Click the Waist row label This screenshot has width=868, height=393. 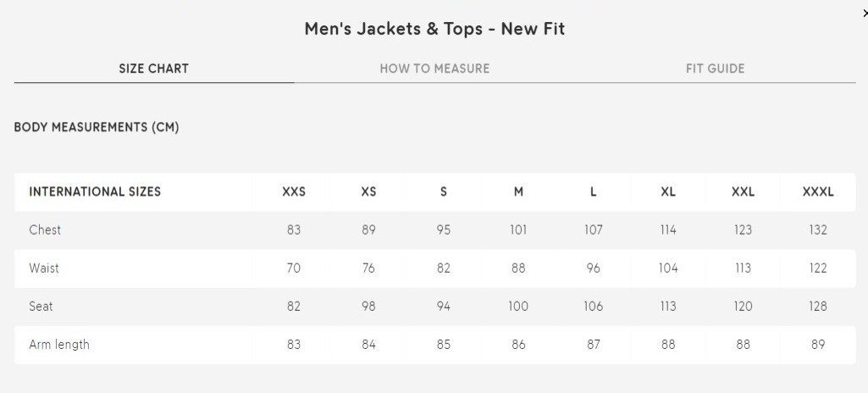pyautogui.click(x=44, y=268)
